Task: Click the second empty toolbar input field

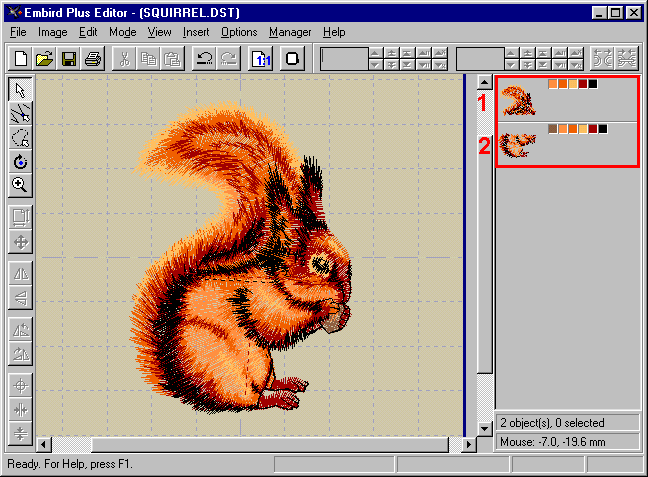Action: (480, 59)
